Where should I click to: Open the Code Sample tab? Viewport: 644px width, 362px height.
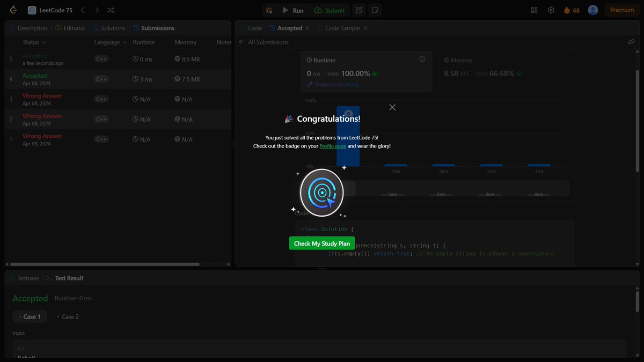(339, 28)
